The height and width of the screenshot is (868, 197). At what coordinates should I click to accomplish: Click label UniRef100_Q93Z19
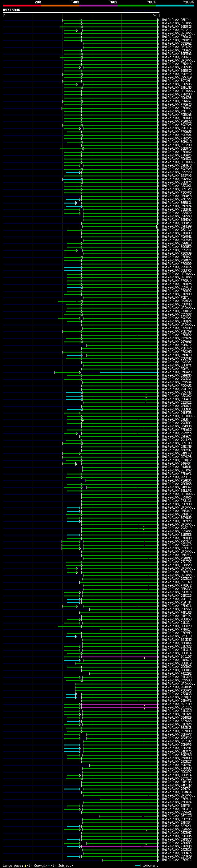pyautogui.click(x=177, y=528)
